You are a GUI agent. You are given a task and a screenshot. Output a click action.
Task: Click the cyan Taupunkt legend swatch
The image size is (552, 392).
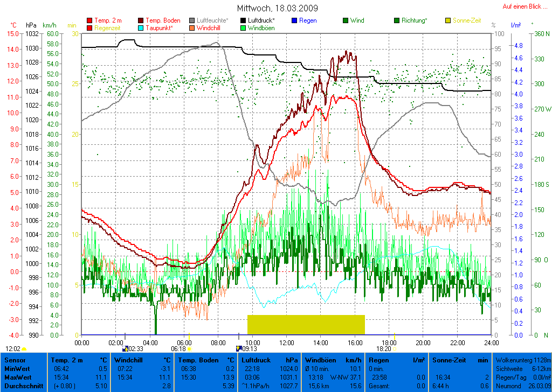pos(141,28)
